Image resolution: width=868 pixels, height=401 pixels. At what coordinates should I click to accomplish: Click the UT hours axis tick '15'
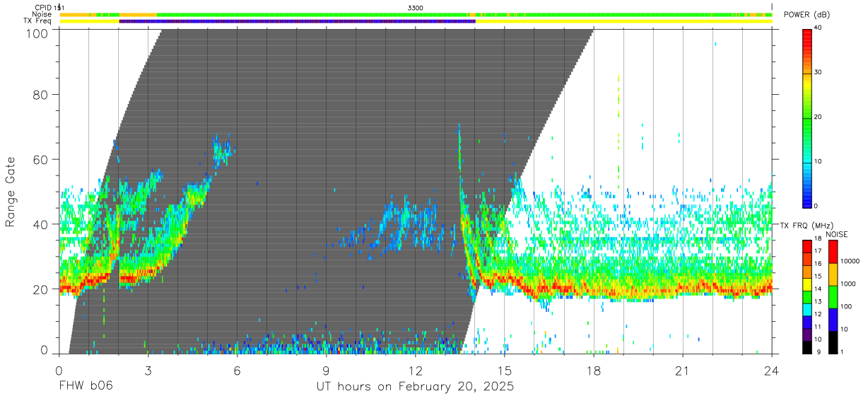click(x=505, y=370)
